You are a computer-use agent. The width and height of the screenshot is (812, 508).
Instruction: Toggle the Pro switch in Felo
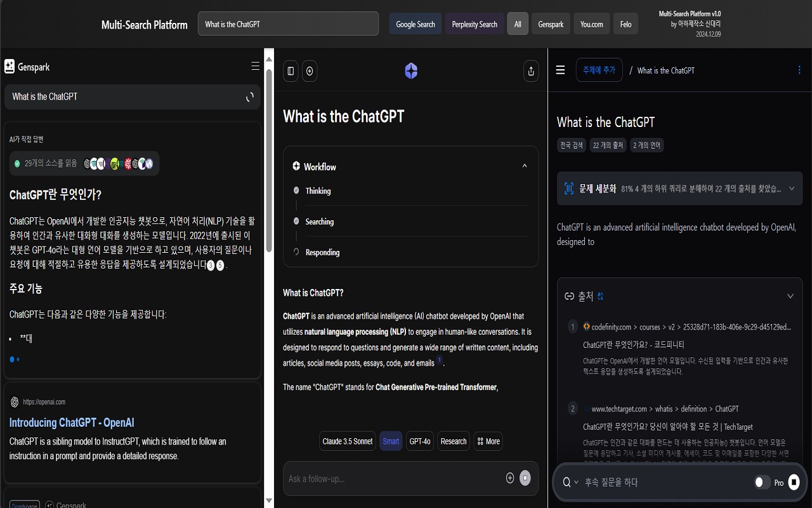click(x=762, y=483)
